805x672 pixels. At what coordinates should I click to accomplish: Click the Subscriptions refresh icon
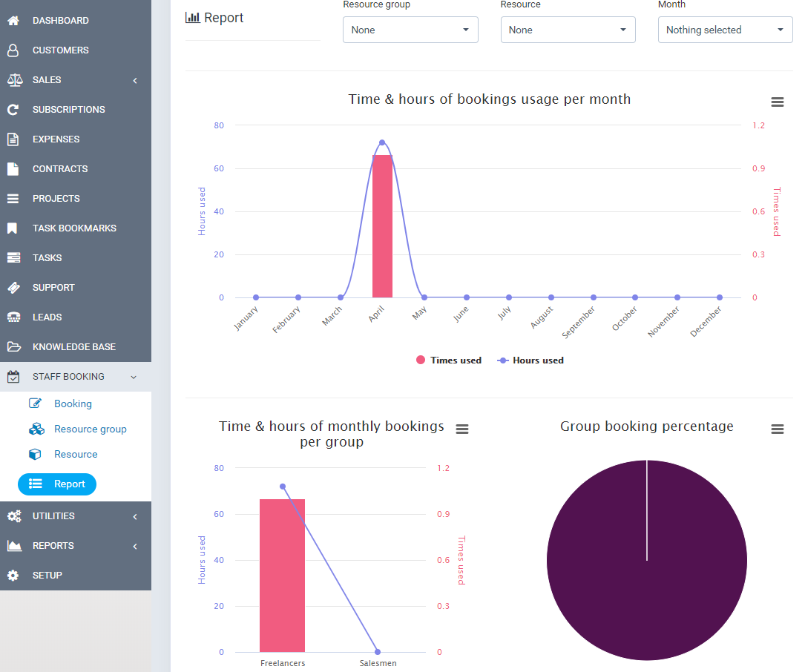[13, 110]
